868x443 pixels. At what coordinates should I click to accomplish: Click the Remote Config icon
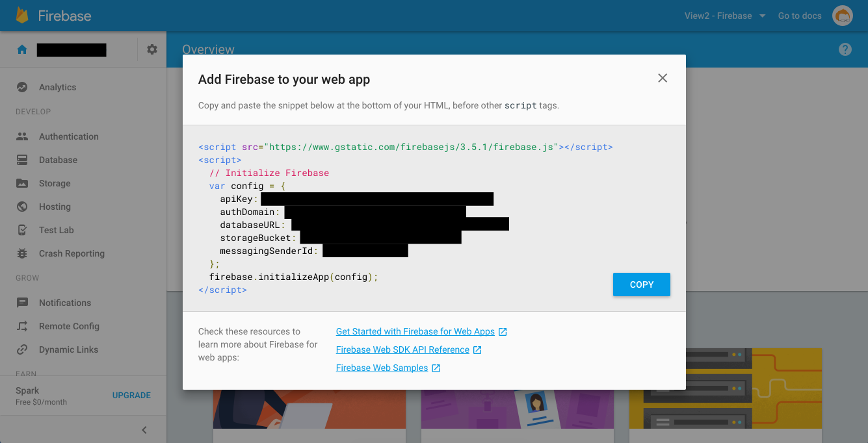[x=22, y=326]
